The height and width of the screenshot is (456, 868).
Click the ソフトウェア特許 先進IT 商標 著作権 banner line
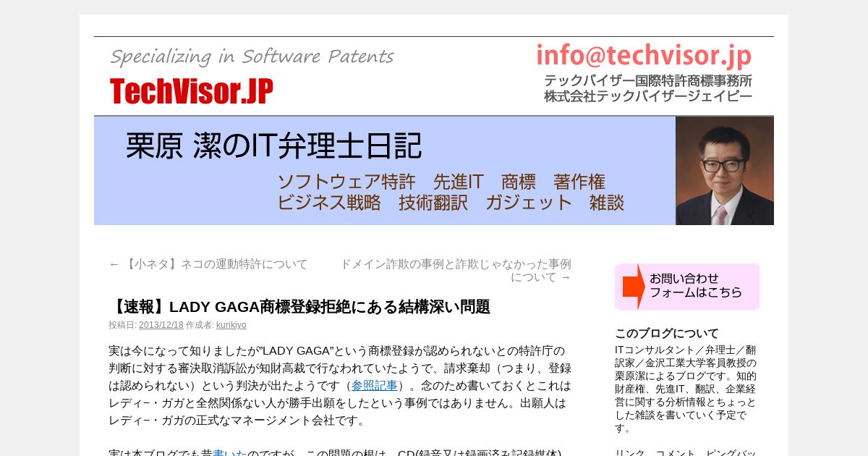(x=441, y=182)
